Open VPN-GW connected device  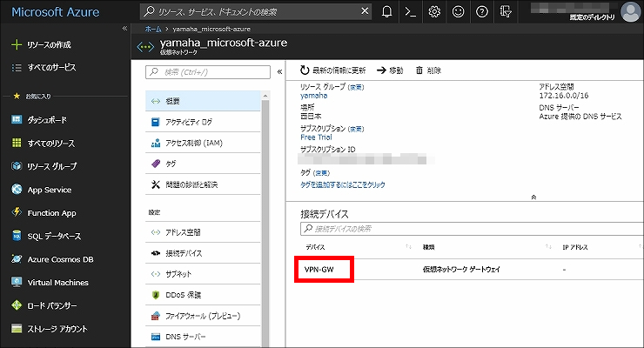coord(319,270)
